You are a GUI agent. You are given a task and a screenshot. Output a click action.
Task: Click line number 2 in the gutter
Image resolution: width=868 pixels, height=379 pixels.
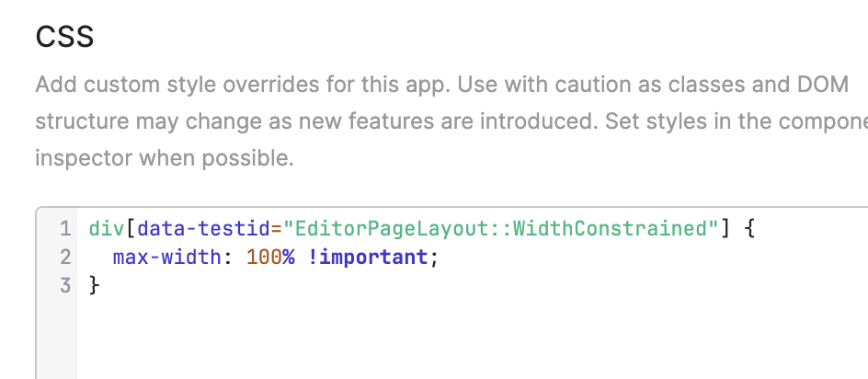coord(65,257)
